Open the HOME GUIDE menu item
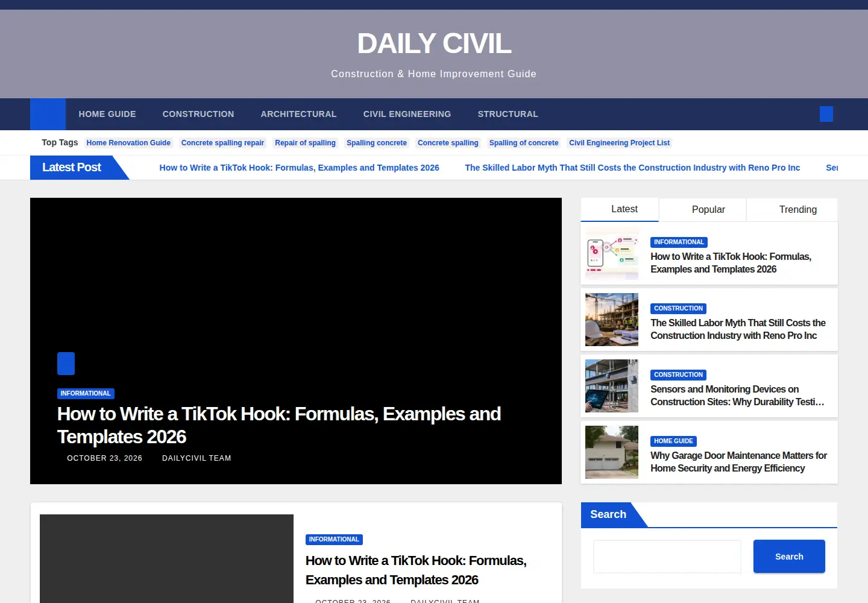The width and height of the screenshot is (868, 603). point(107,114)
